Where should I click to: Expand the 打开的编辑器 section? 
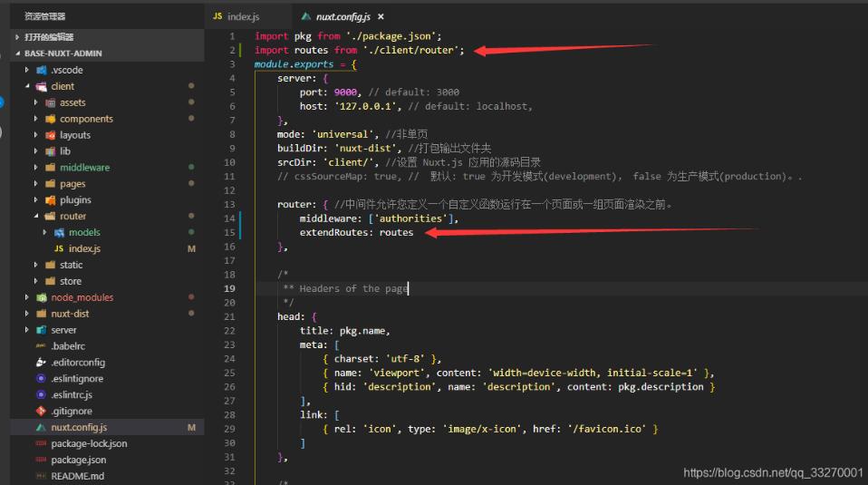pos(17,37)
